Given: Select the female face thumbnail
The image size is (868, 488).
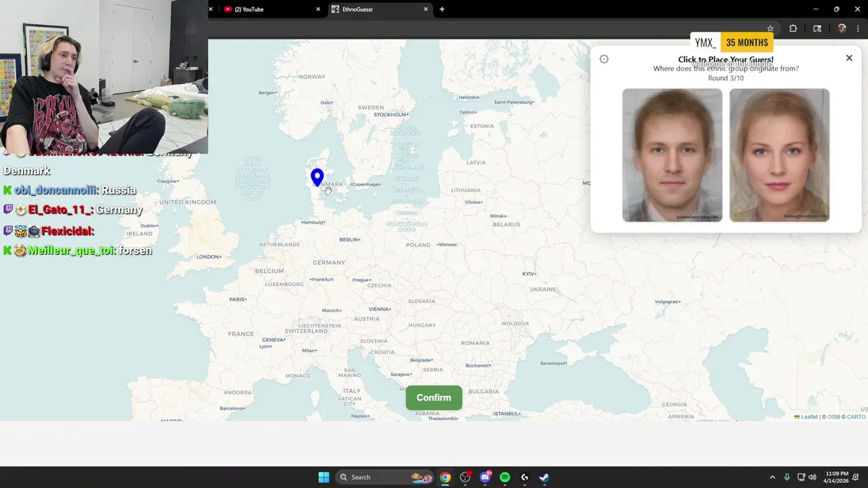Looking at the screenshot, I should tap(779, 155).
